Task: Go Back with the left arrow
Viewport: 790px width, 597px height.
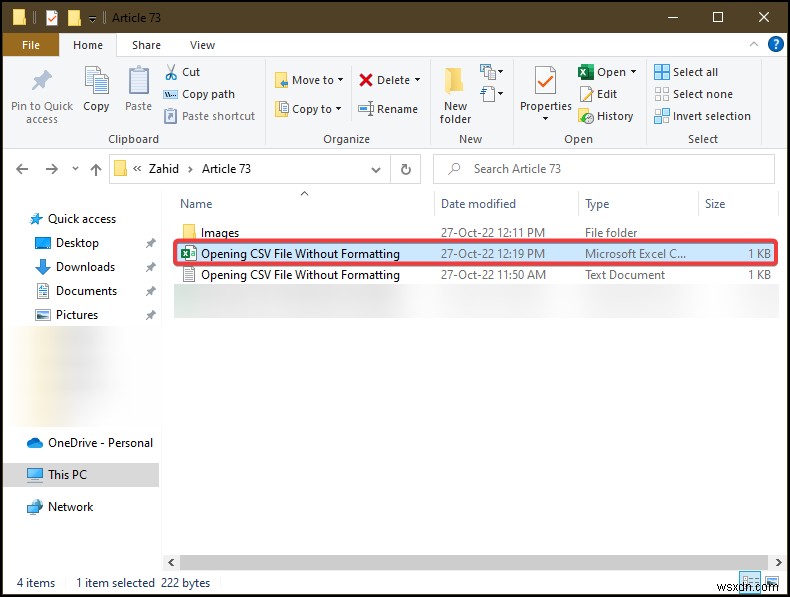Action: [x=22, y=169]
